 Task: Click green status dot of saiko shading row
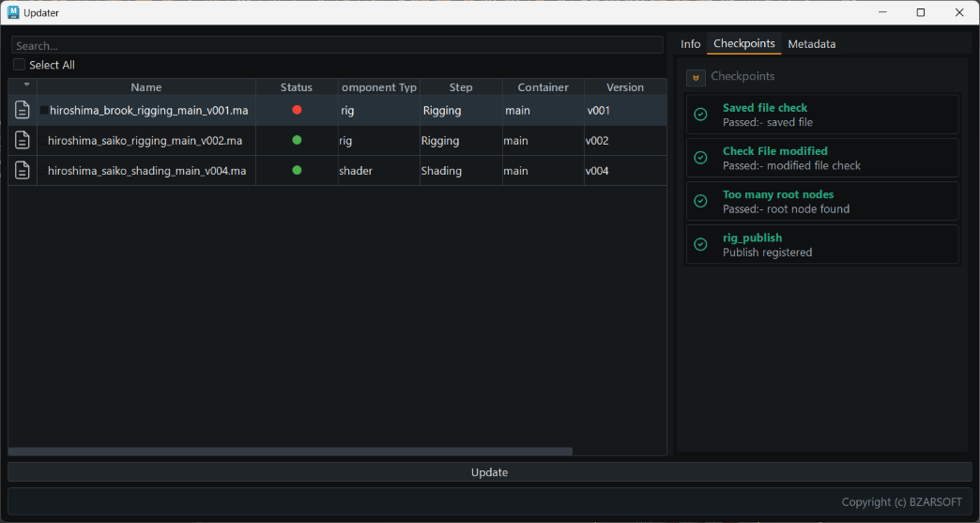click(297, 170)
